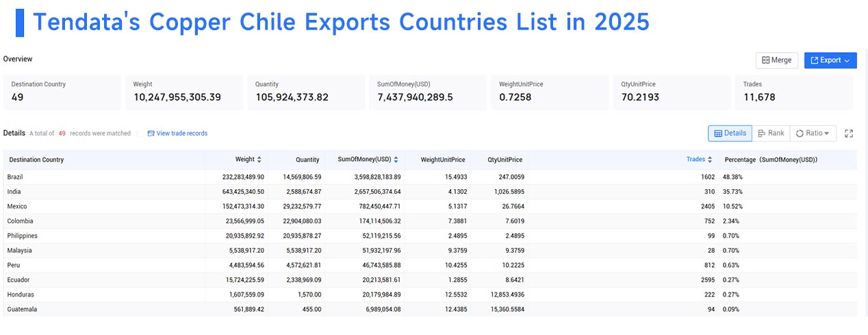This screenshot has width=868, height=335.
Task: Click the SumOfMoney(USD) overview total 7,437,940,289.5
Action: pos(415,97)
